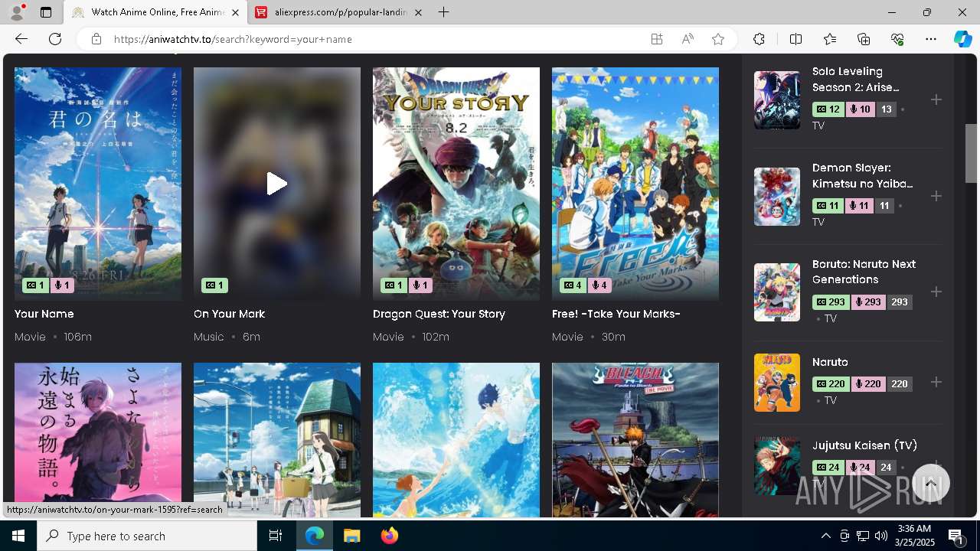Open Solo Leveling Season 2 title link
This screenshot has width=980, height=551.
point(856,80)
